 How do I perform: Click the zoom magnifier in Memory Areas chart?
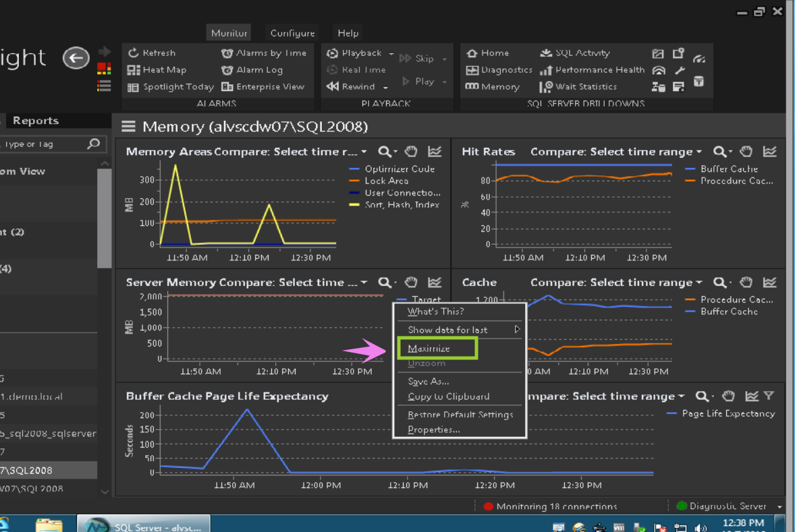[x=385, y=152]
